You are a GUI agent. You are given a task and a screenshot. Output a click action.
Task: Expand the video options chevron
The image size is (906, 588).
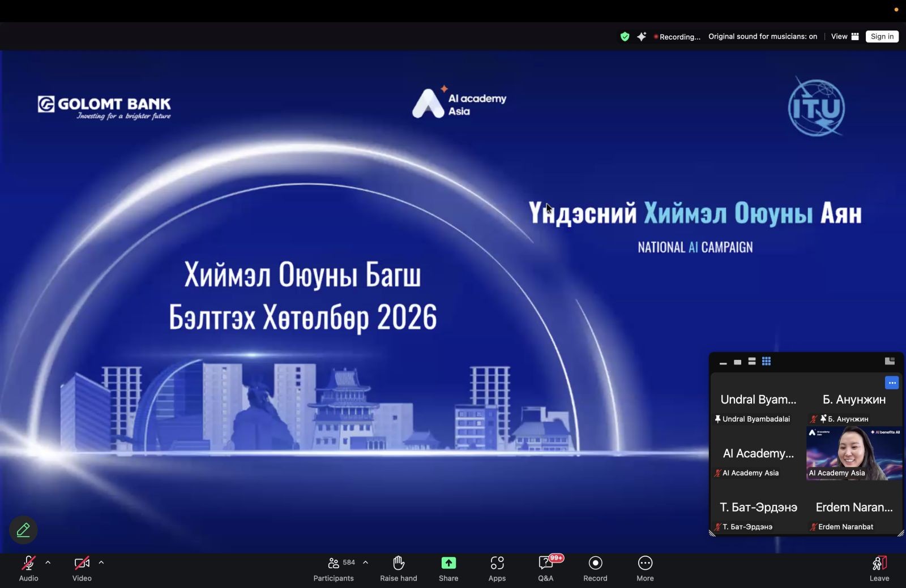pyautogui.click(x=101, y=563)
